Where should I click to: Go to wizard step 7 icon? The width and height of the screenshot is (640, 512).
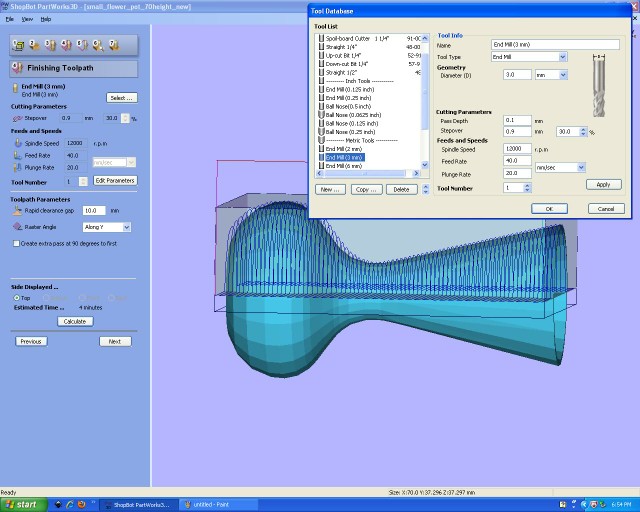[114, 45]
